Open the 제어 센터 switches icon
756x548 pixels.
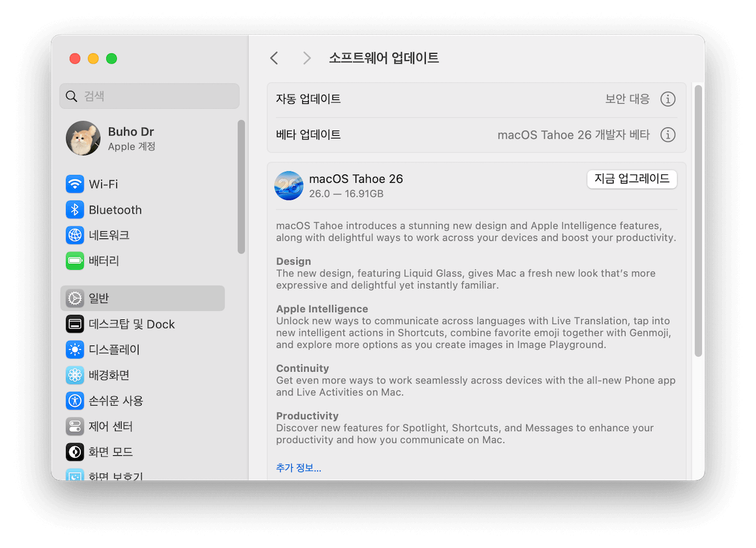[x=74, y=426]
